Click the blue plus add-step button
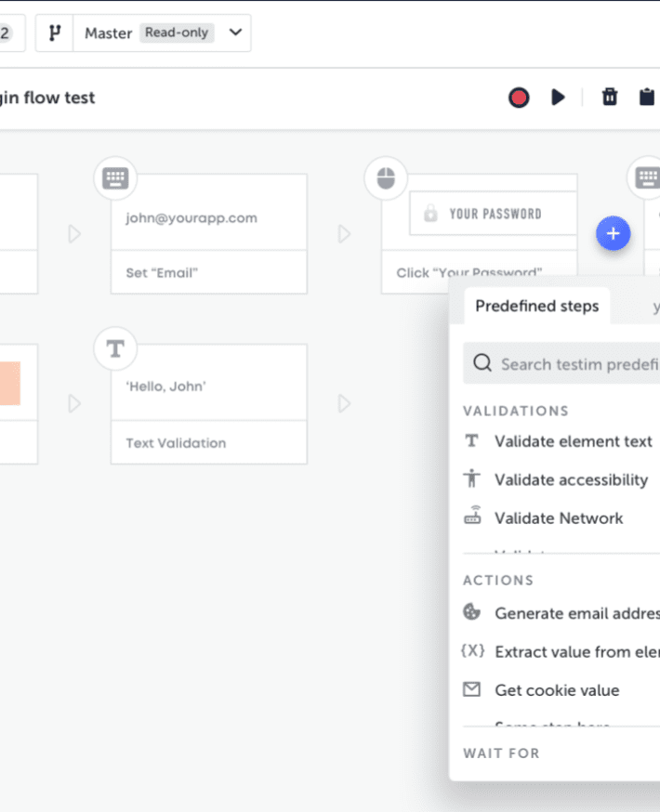Screen dimensions: 660x812 [x=613, y=233]
